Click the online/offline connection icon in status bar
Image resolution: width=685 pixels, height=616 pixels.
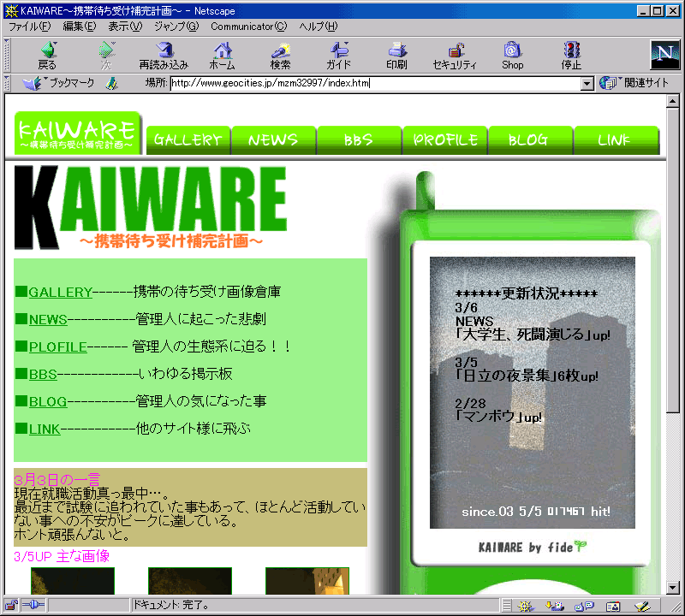(x=33, y=605)
